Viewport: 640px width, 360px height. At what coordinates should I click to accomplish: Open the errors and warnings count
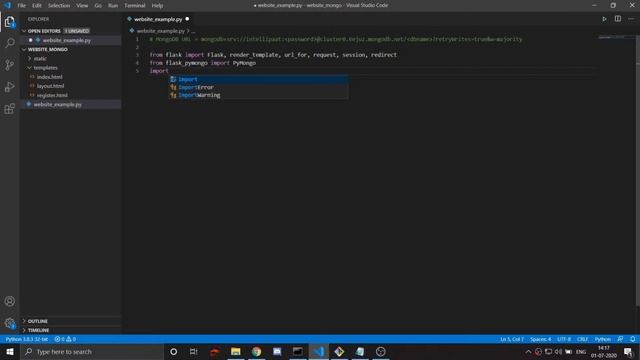65,339
